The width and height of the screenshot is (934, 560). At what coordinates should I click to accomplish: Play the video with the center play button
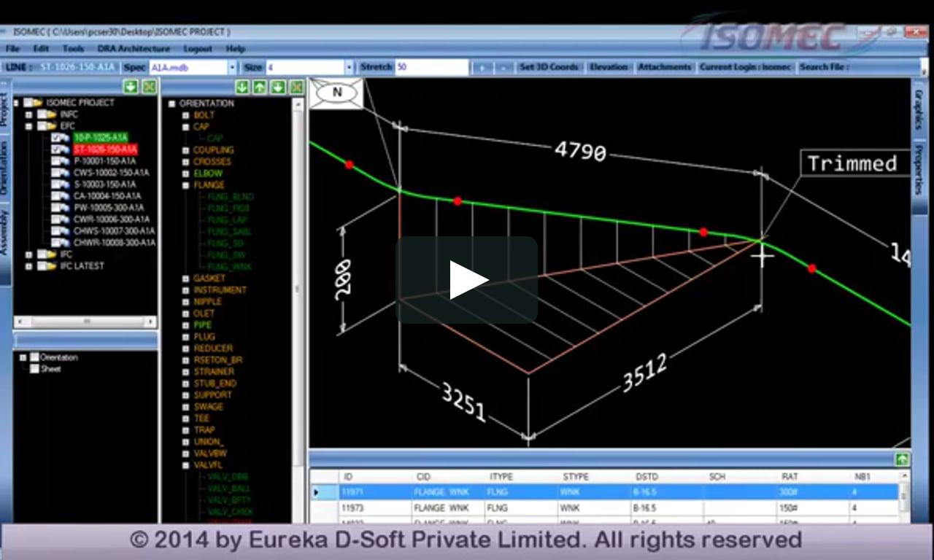[467, 280]
